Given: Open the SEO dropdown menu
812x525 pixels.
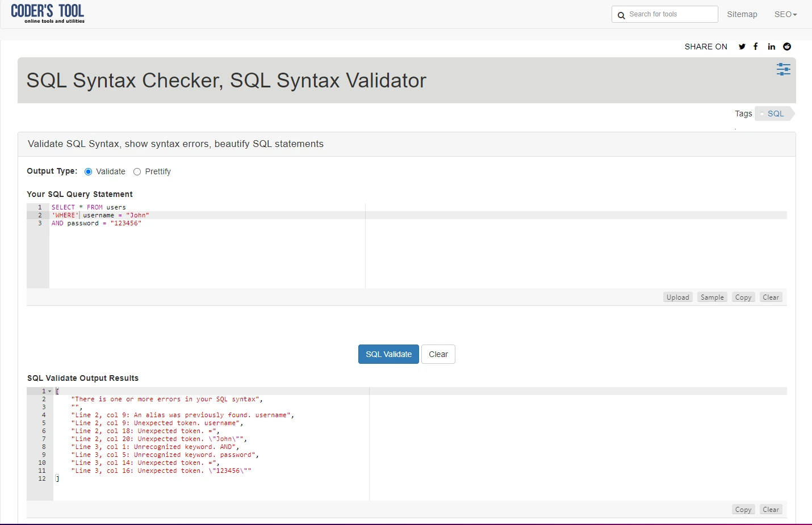Looking at the screenshot, I should point(785,14).
